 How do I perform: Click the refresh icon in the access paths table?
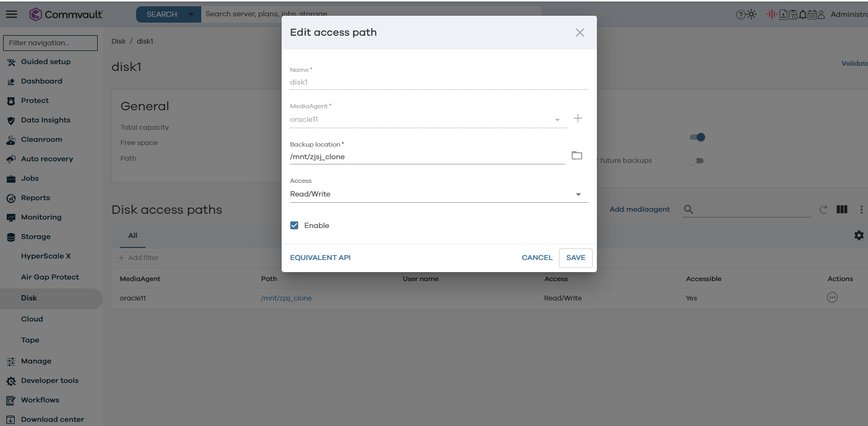pyautogui.click(x=823, y=210)
